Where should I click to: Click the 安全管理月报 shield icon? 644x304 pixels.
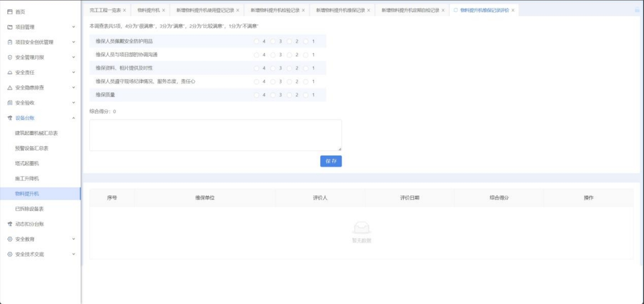click(x=10, y=57)
